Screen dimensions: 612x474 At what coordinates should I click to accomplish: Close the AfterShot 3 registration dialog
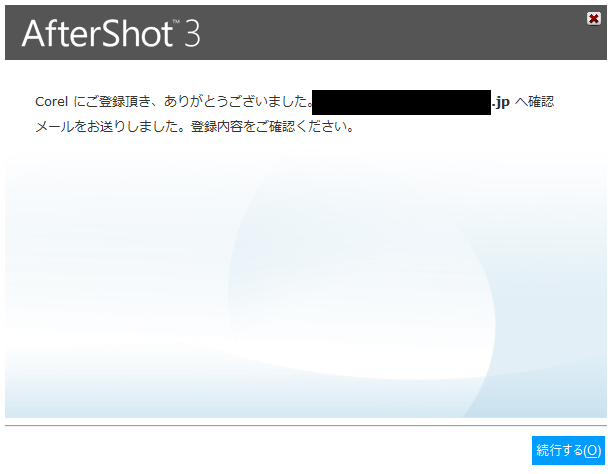point(593,18)
